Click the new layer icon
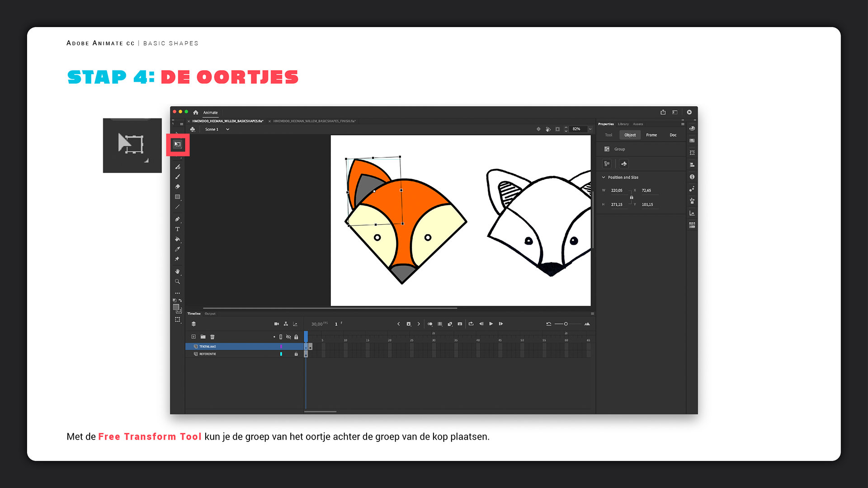Viewport: 868px width, 488px height. click(x=193, y=337)
